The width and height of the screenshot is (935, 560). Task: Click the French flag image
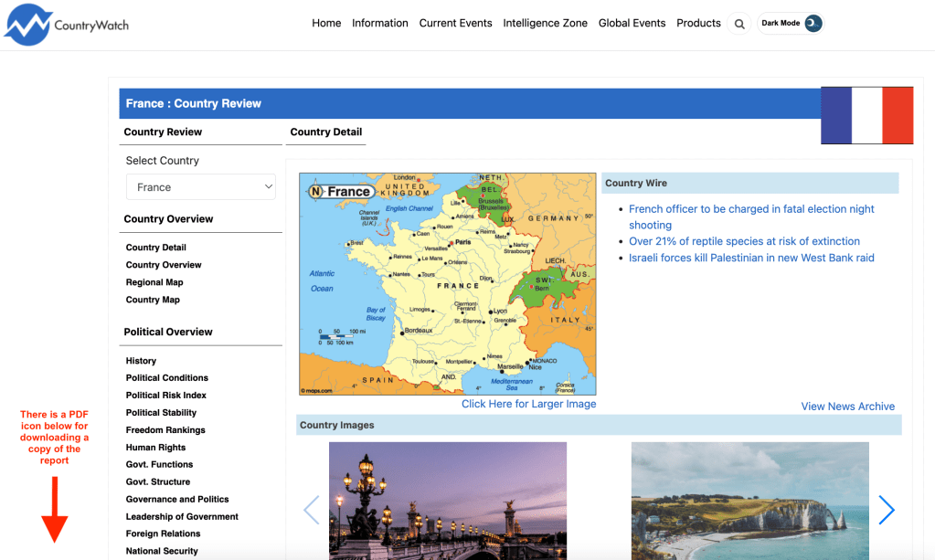(866, 115)
